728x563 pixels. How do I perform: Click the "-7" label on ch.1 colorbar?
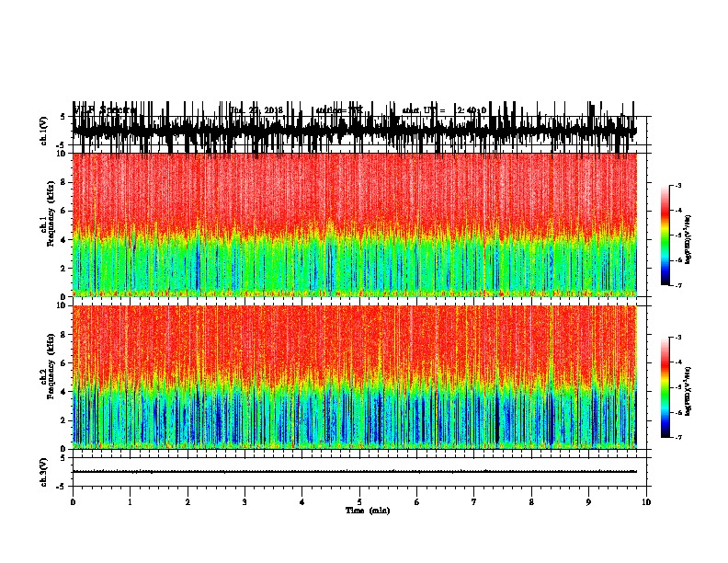677,285
